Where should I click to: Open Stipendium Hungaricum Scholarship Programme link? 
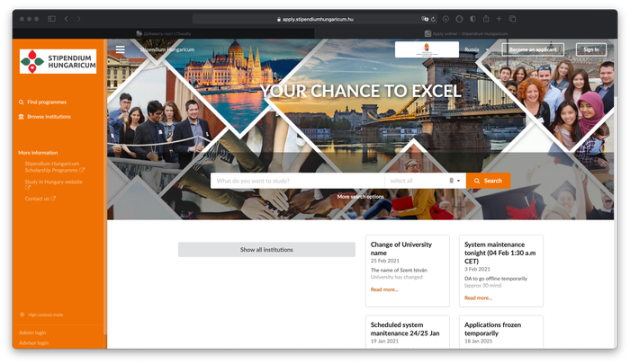click(x=54, y=167)
